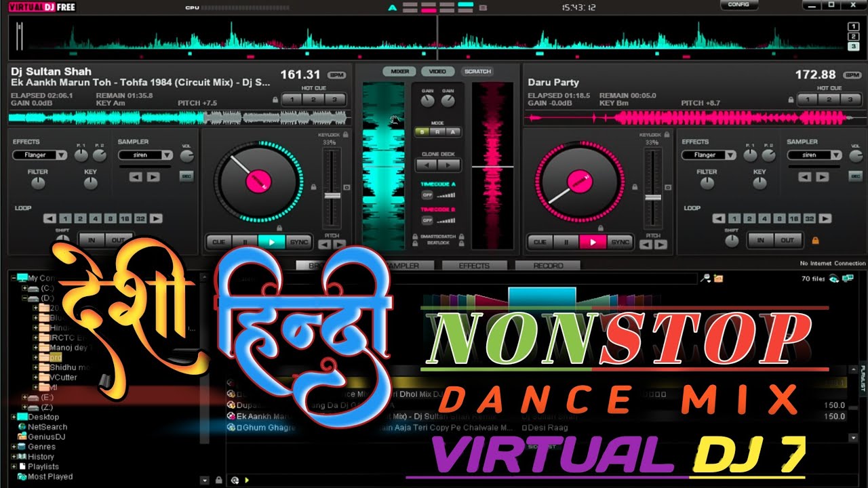Open right deck Flanger effects dropdown
The height and width of the screenshot is (488, 868).
pyautogui.click(x=709, y=155)
